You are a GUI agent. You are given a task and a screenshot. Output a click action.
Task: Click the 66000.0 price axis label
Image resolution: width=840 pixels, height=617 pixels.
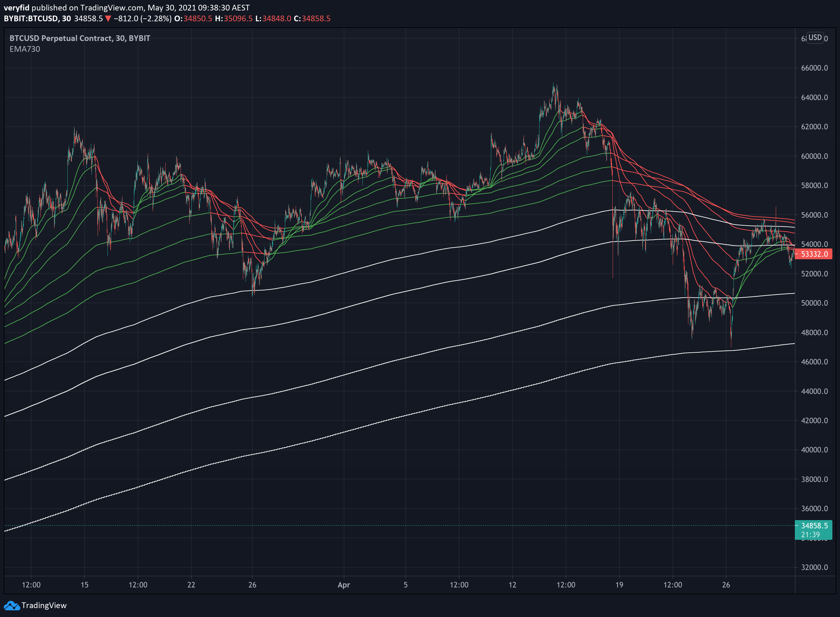tap(814, 68)
